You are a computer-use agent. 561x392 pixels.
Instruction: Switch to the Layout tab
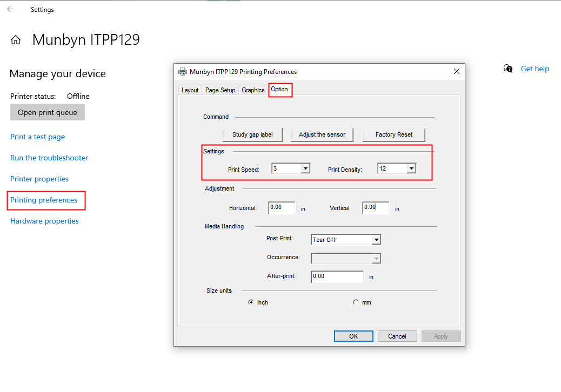point(190,90)
